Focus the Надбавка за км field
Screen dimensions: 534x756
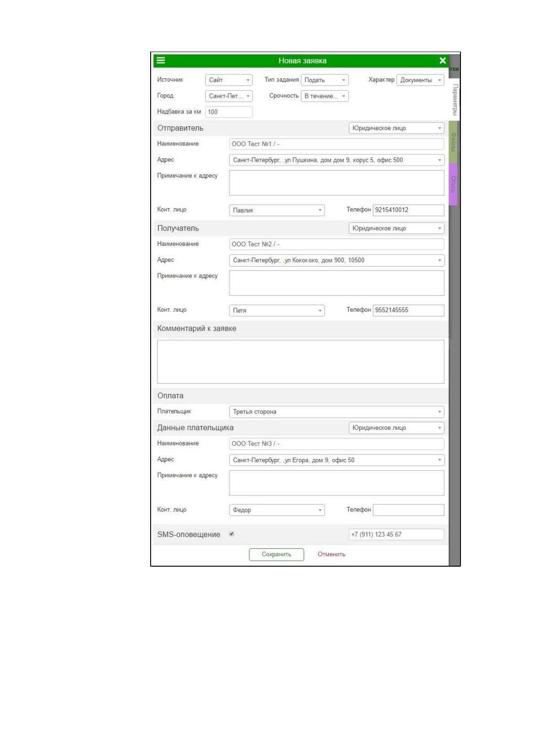pos(229,112)
